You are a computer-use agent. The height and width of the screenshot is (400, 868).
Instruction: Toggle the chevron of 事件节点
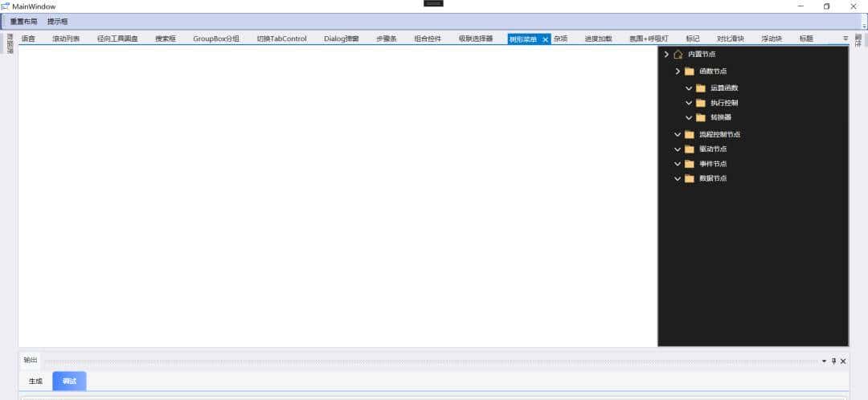point(678,164)
